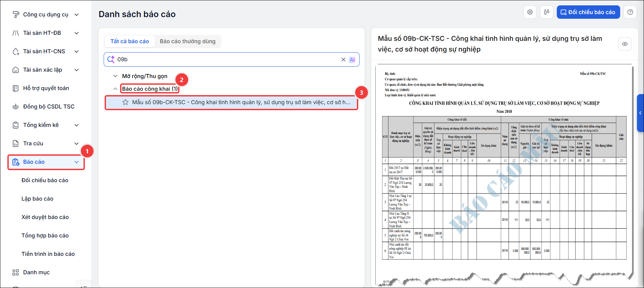Click the Đồng bộ CSDL TSC sync icon

pyautogui.click(x=15, y=106)
